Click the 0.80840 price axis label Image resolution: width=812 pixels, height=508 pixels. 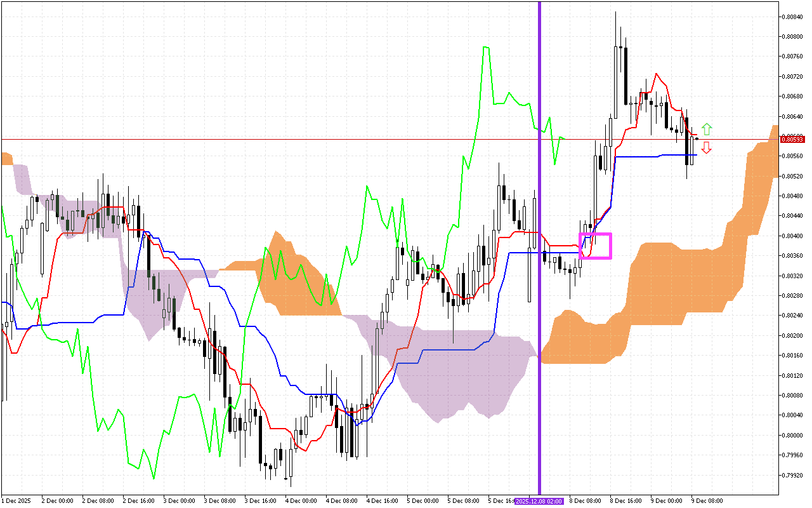tap(792, 17)
